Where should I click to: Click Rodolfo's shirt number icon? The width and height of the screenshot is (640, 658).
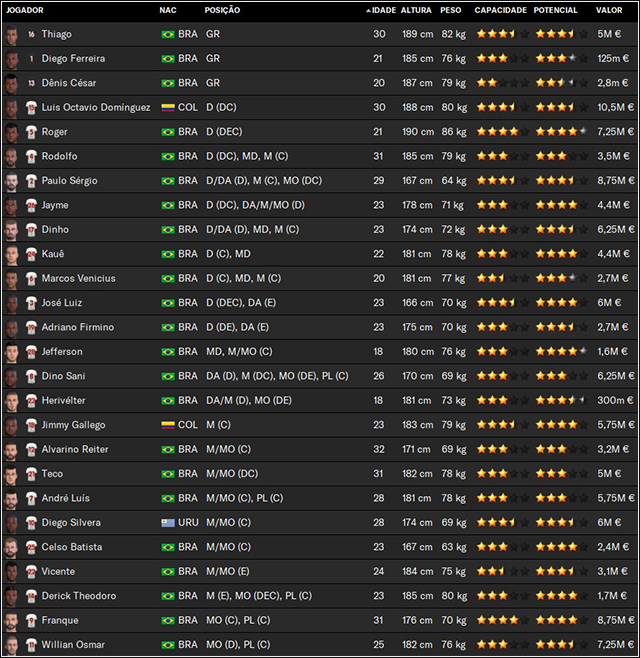[31, 157]
